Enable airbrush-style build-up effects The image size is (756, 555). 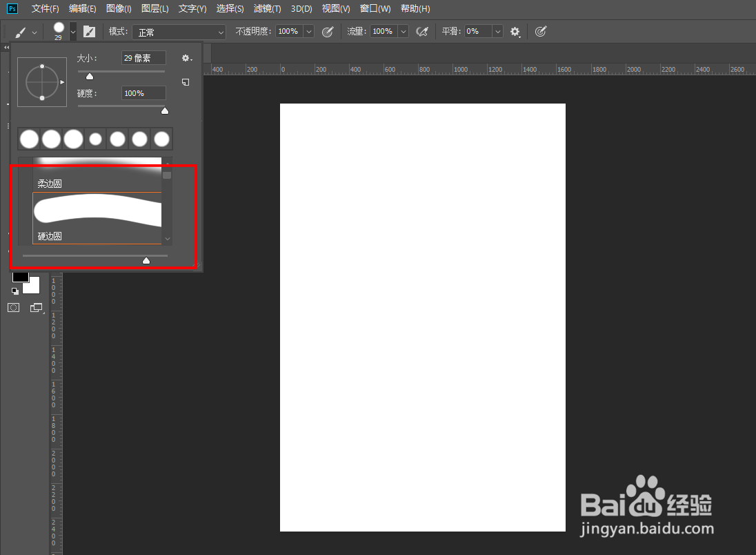click(422, 32)
